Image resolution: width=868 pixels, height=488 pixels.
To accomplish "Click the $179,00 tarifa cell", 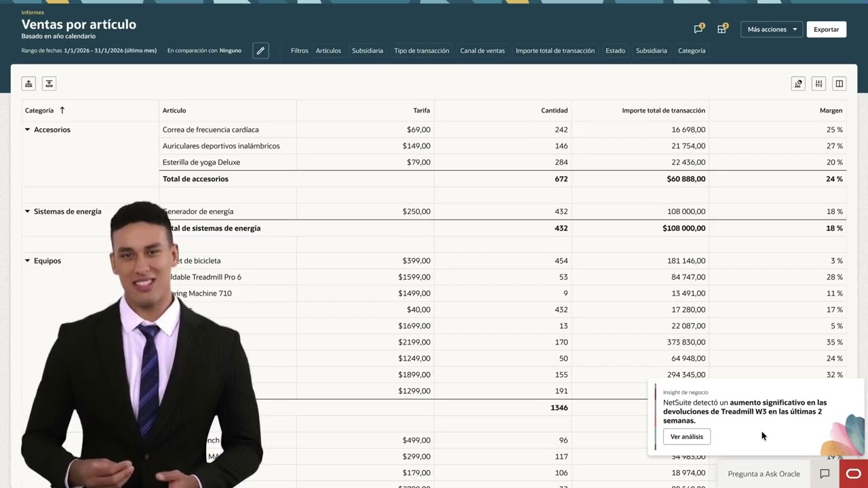I will click(416, 473).
